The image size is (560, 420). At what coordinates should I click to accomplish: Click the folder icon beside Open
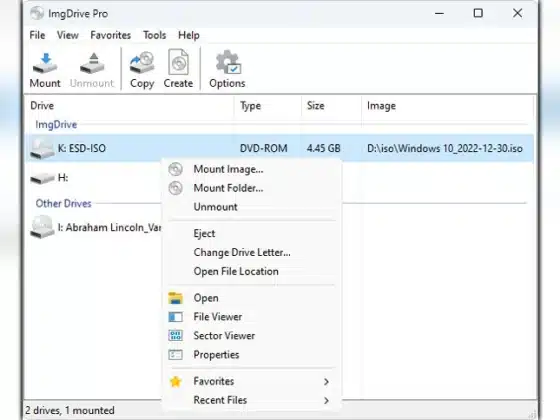[175, 298]
